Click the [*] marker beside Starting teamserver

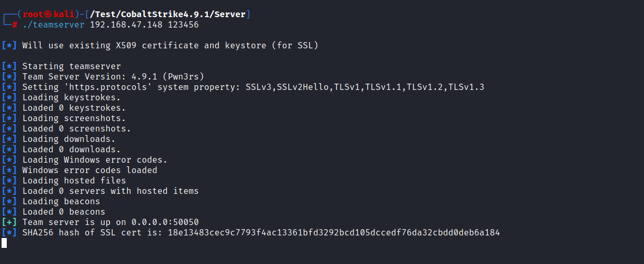pyautogui.click(x=9, y=67)
